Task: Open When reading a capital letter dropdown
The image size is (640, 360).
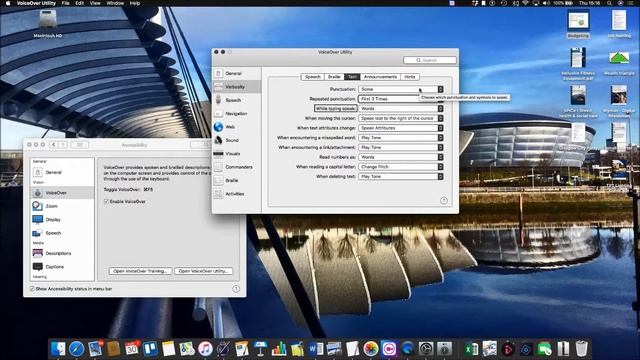Action: 401,167
